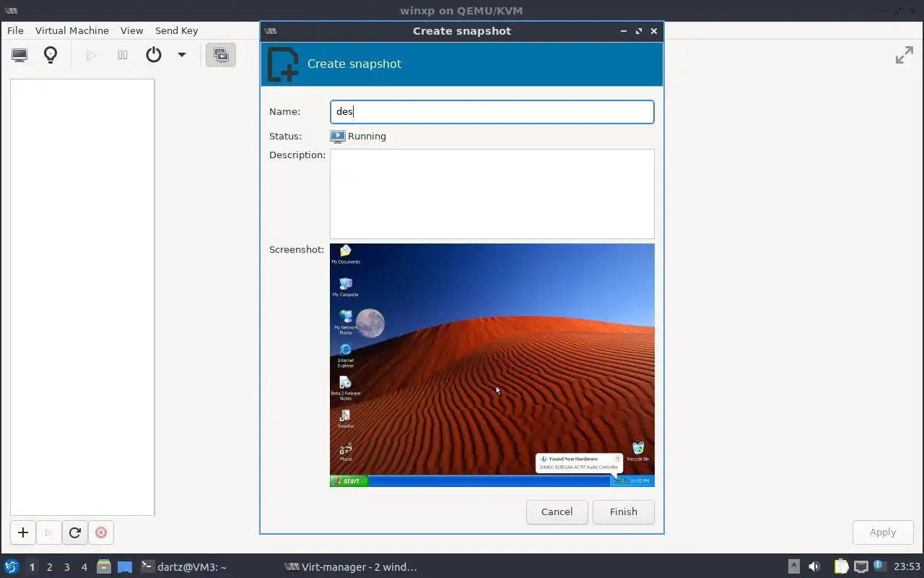Switch to the dartz@VM3 terminal window
The width and height of the screenshot is (924, 578).
pyautogui.click(x=184, y=567)
